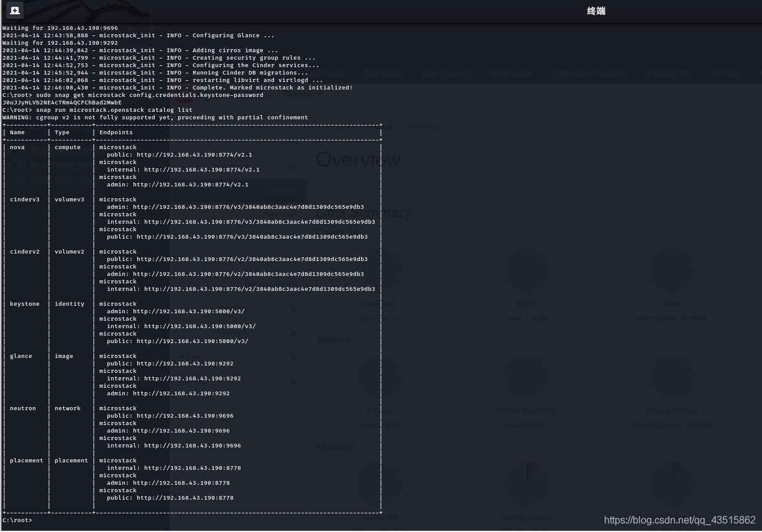Select the volumev2 type cell
The image size is (762, 532).
[x=70, y=252]
